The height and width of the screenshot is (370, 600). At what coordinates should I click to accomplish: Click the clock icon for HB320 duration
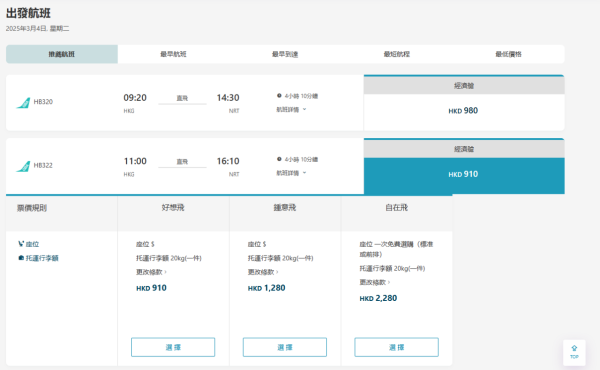279,96
